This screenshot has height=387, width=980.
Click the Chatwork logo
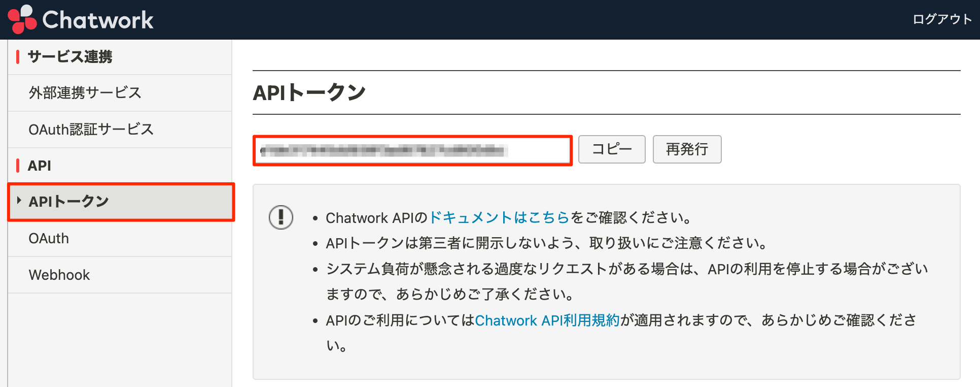tap(81, 19)
